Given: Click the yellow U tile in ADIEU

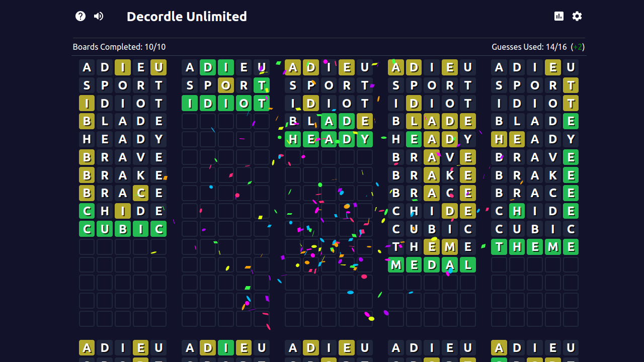Looking at the screenshot, I should click(158, 67).
